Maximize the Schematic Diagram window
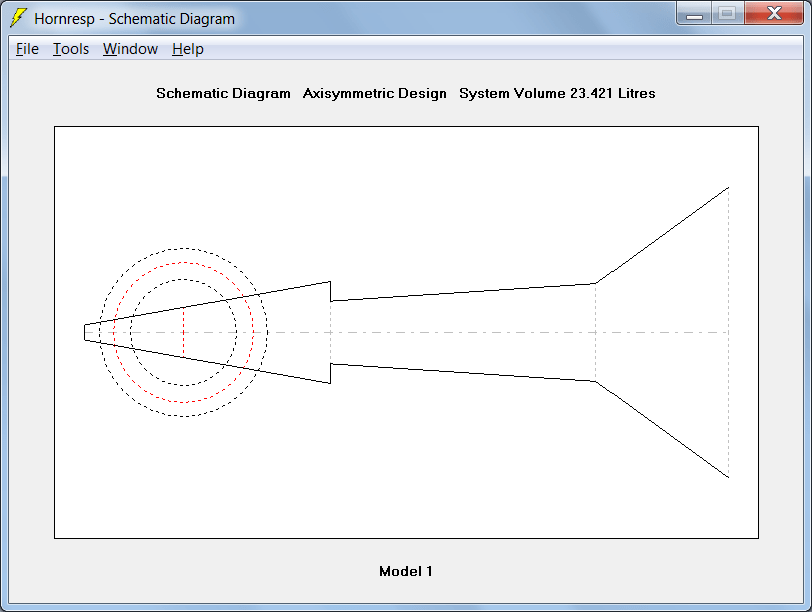 [x=728, y=13]
